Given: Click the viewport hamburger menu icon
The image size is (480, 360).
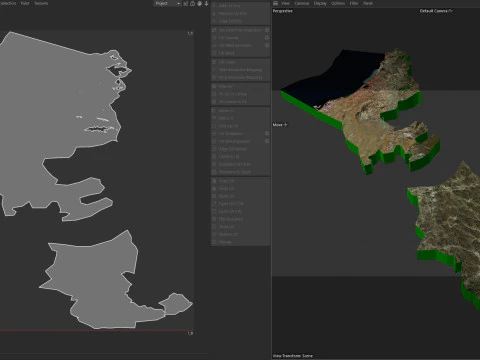Looking at the screenshot, I should coord(276,3).
